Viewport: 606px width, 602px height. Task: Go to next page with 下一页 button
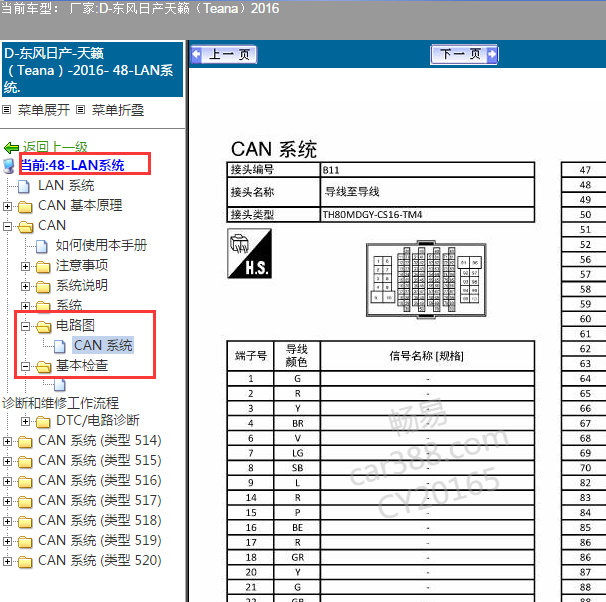coord(464,54)
